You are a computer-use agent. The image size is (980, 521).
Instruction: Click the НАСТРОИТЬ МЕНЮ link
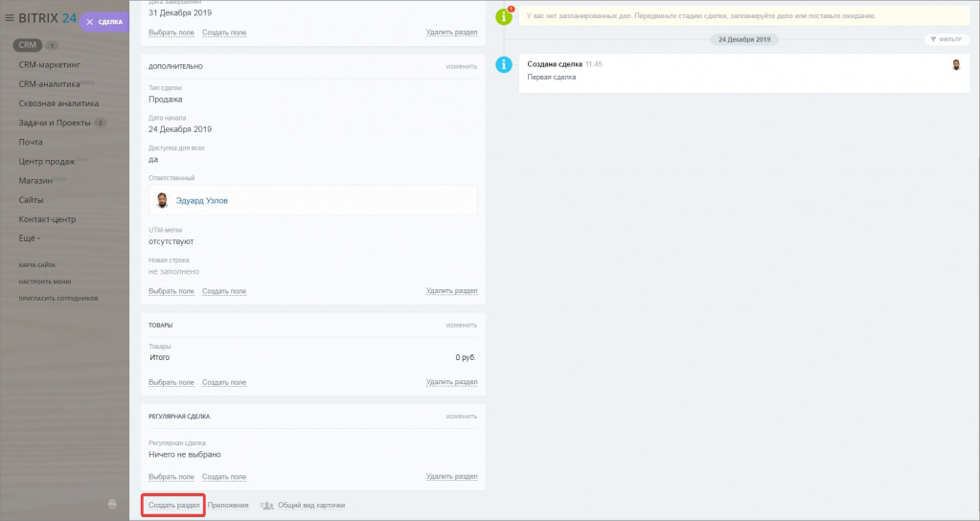pos(45,282)
